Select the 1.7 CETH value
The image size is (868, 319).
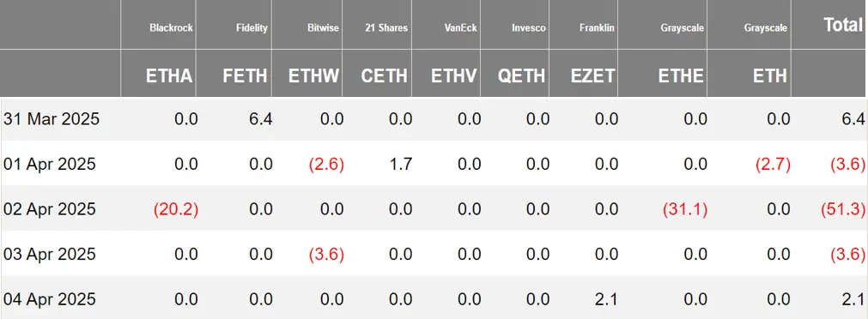pyautogui.click(x=400, y=164)
